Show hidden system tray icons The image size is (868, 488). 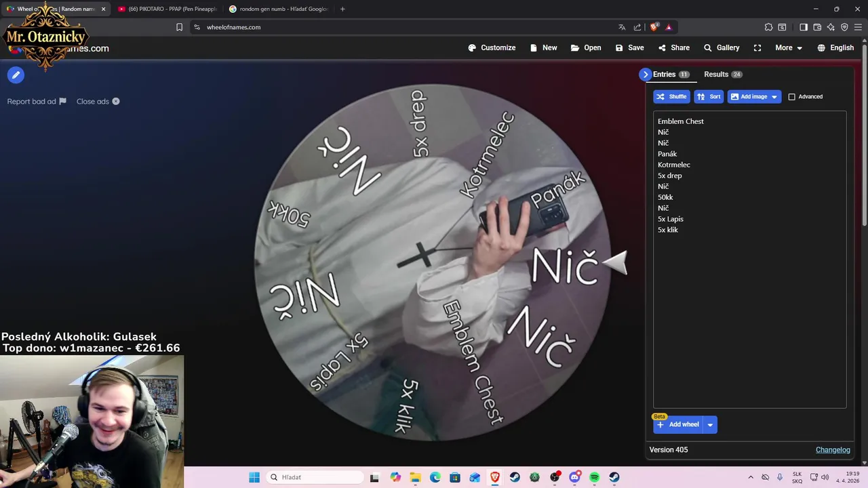[751, 477]
